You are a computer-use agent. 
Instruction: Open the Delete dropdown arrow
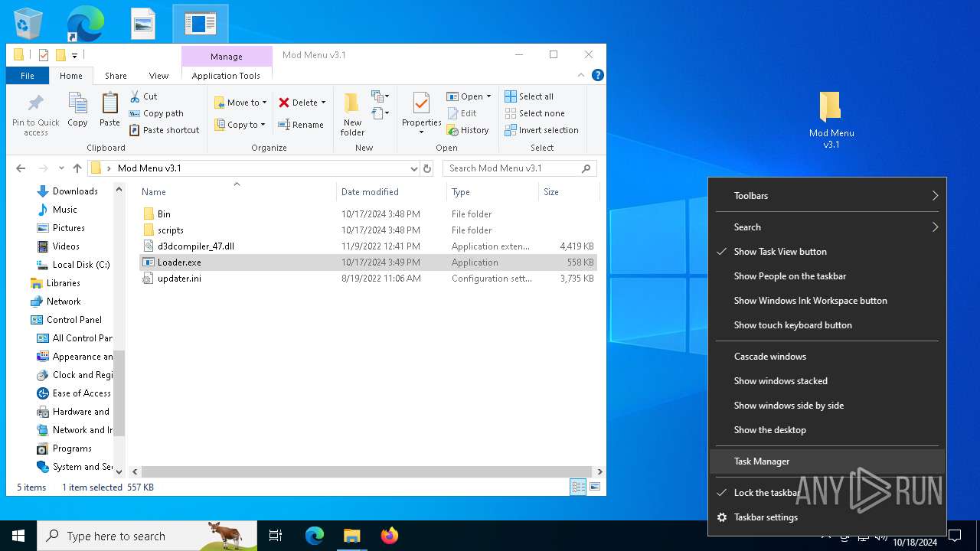[323, 103]
